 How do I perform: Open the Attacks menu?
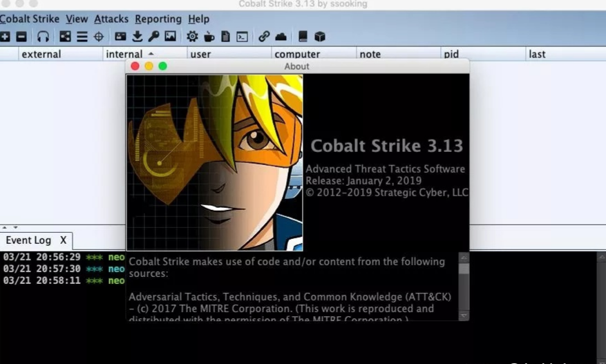[x=111, y=19]
